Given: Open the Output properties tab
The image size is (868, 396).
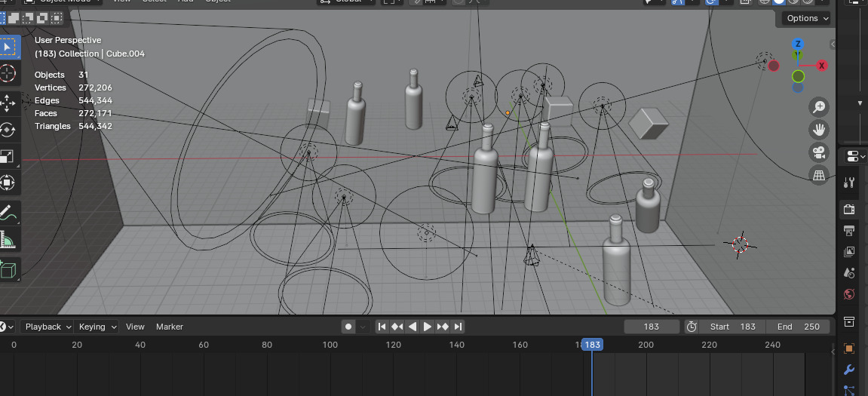Looking at the screenshot, I should [x=848, y=230].
